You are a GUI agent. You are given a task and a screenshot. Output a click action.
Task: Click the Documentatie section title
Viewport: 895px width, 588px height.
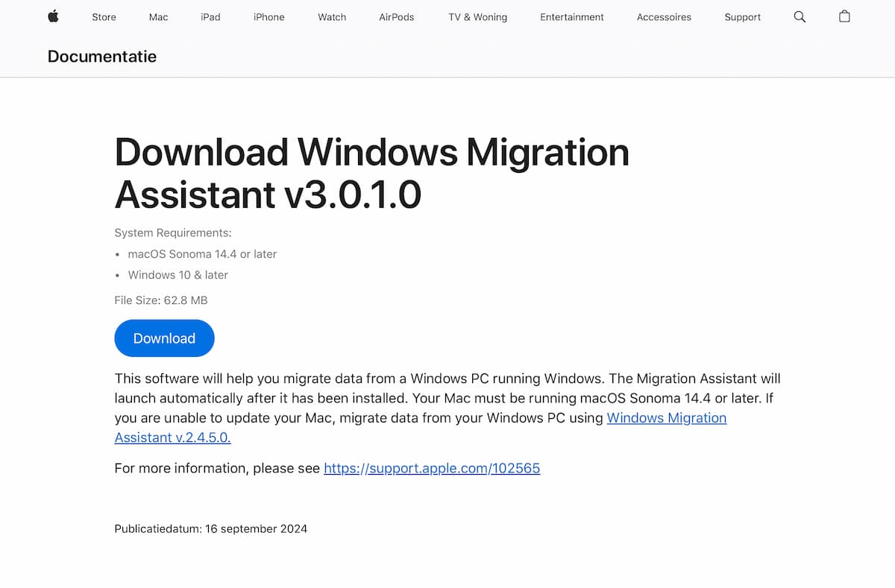[102, 56]
